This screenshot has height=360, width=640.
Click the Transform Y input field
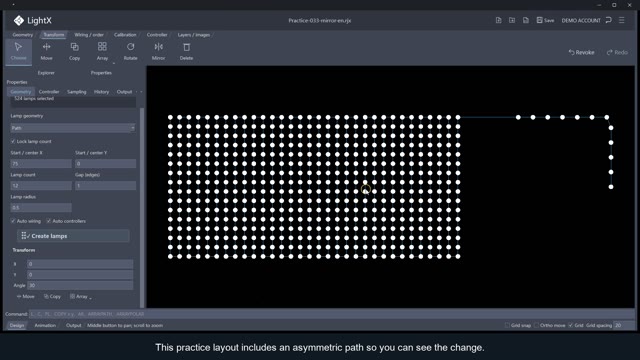[80, 275]
